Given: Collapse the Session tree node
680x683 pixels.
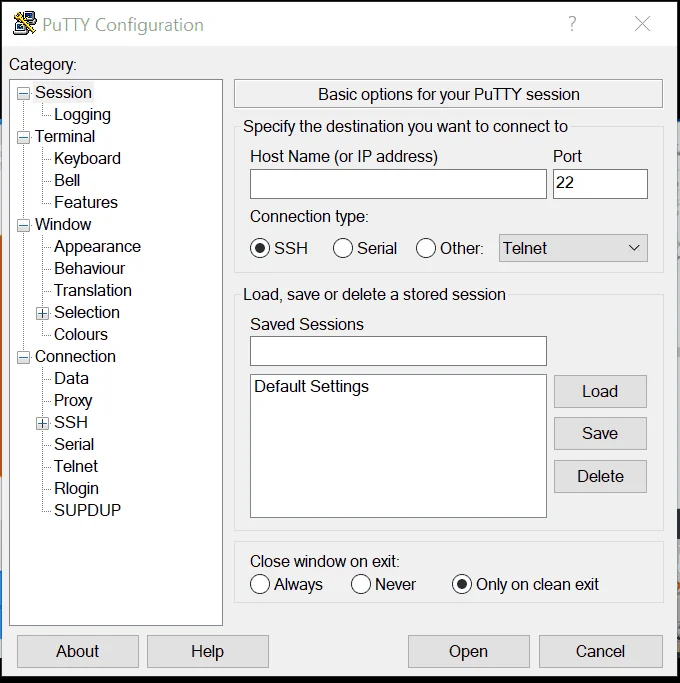Looking at the screenshot, I should click(x=23, y=93).
